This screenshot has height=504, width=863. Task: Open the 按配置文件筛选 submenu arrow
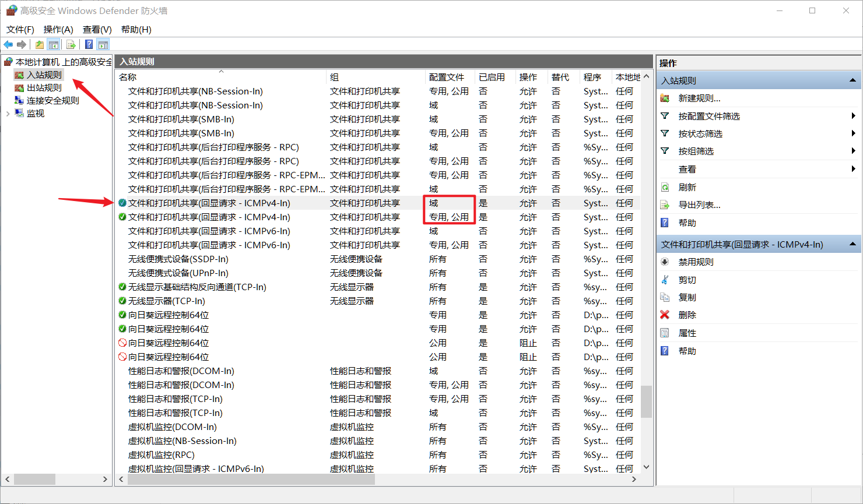click(x=853, y=116)
